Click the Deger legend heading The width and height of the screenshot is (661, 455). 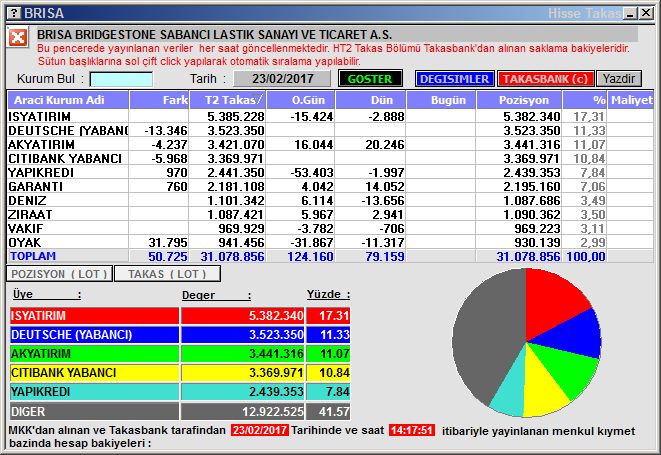216,295
